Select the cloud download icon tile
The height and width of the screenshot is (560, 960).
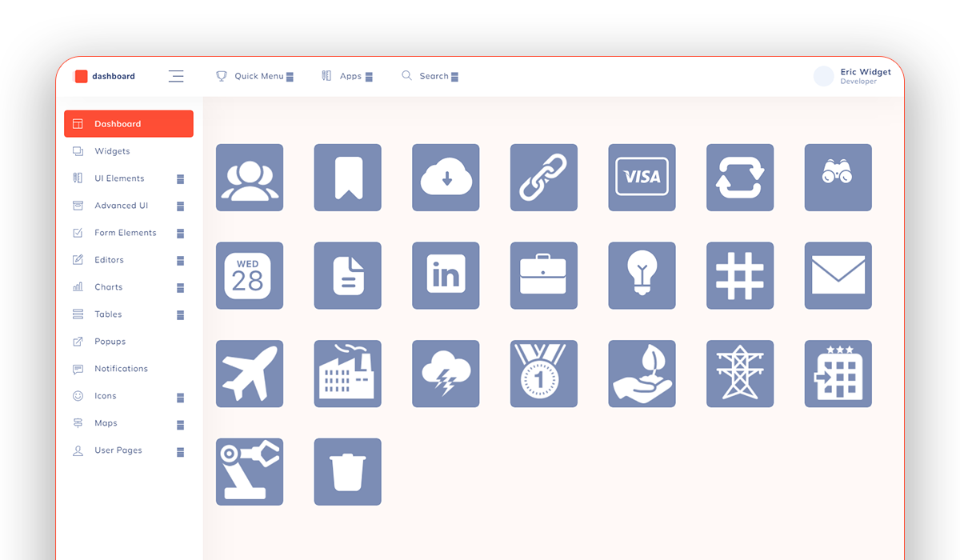[x=446, y=178]
